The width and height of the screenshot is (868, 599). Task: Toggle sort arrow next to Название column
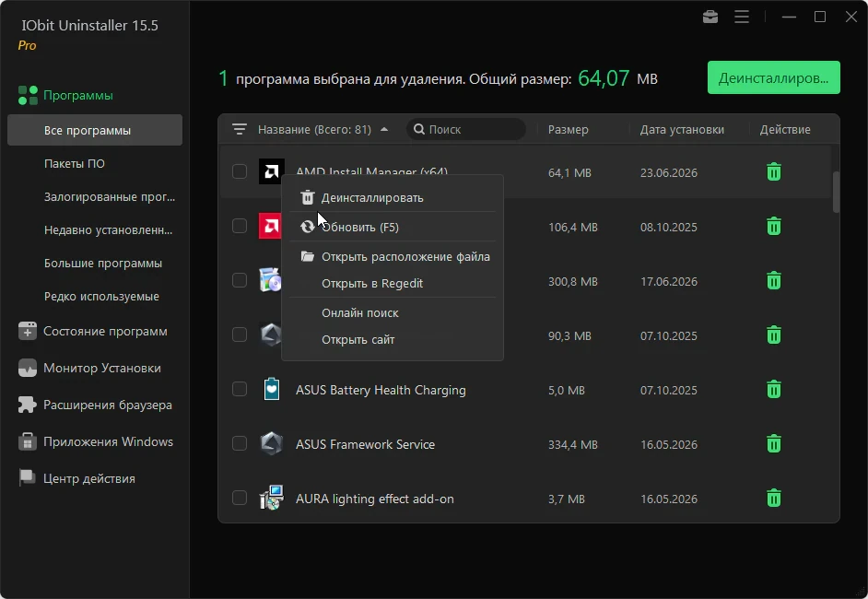(384, 130)
